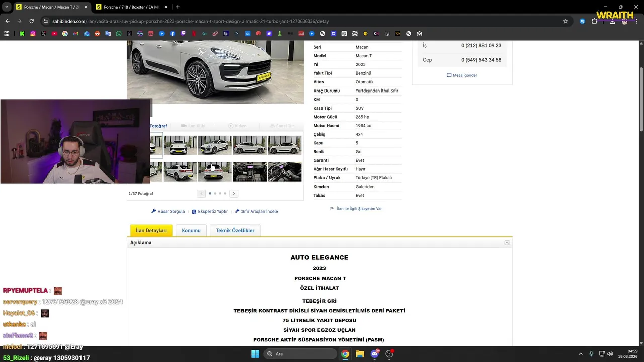Go to next photo thumbnails page

pyautogui.click(x=234, y=194)
